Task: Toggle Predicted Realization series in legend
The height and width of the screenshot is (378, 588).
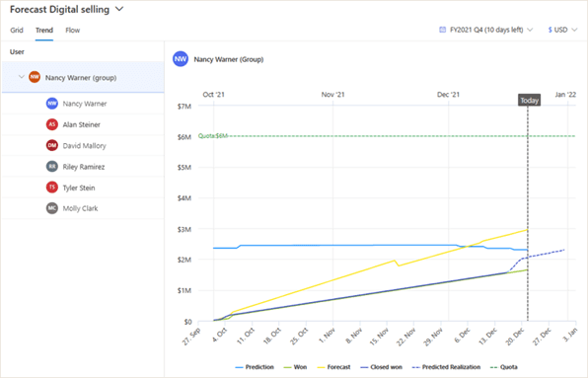Action: tap(446, 367)
